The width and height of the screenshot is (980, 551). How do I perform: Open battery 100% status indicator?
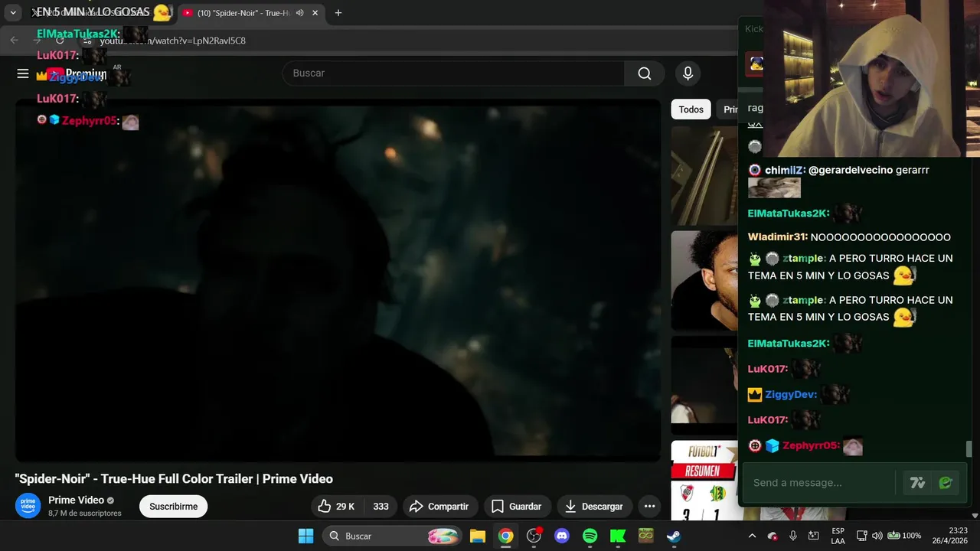(x=903, y=536)
